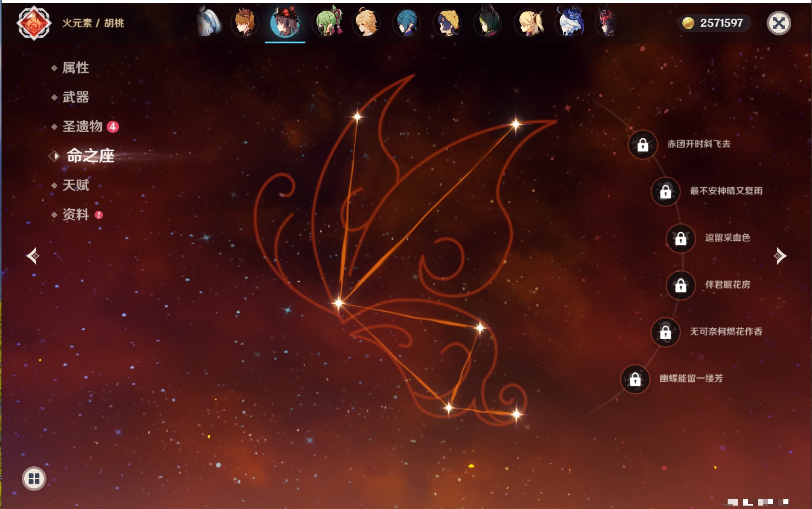Click the Mora balance 2571597
The height and width of the screenshot is (509, 812).
click(721, 23)
